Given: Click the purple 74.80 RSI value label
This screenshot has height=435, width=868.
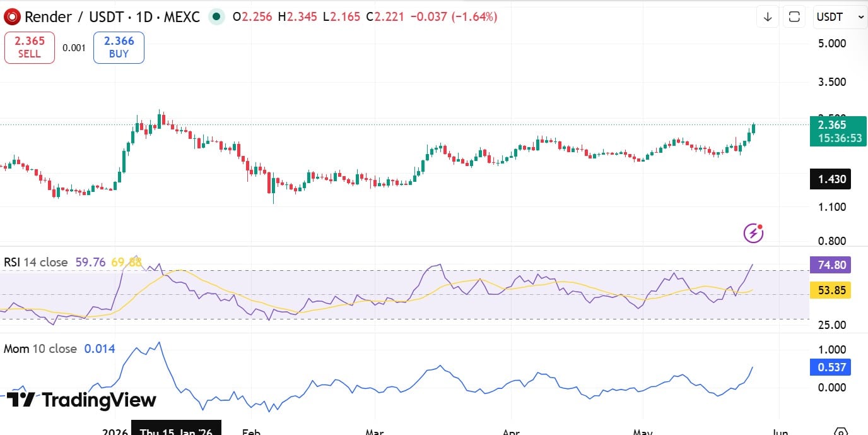Looking at the screenshot, I should (x=831, y=265).
